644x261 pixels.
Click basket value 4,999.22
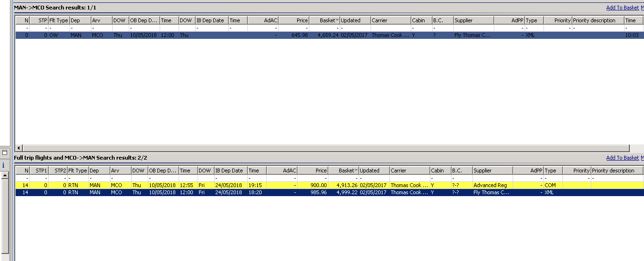pyautogui.click(x=347, y=192)
